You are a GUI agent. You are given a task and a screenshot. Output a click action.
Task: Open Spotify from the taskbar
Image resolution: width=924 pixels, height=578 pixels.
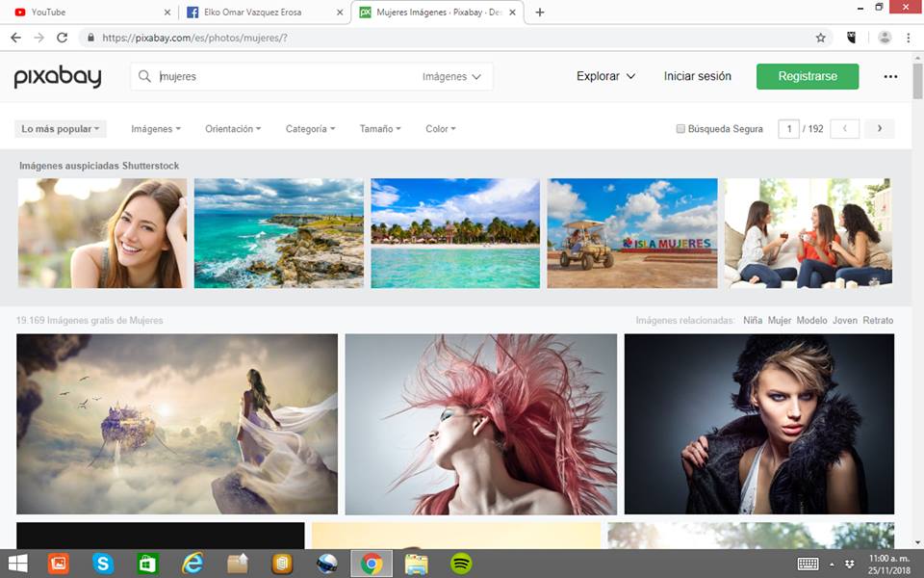461,564
